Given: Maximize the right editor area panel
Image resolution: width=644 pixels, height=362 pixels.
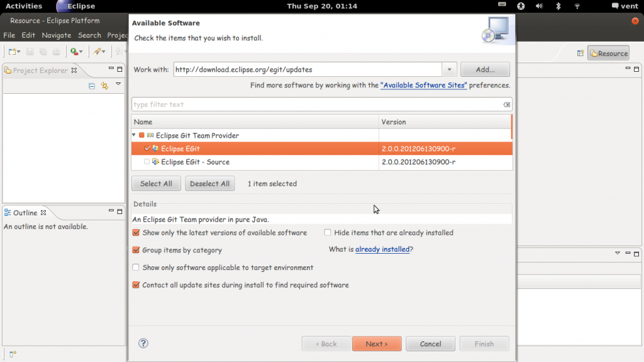Looking at the screenshot, I should coord(636,69).
